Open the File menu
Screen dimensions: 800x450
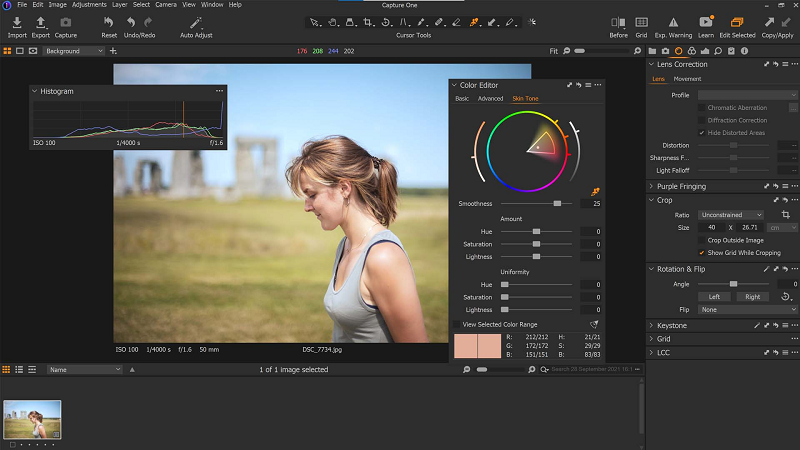pyautogui.click(x=22, y=5)
